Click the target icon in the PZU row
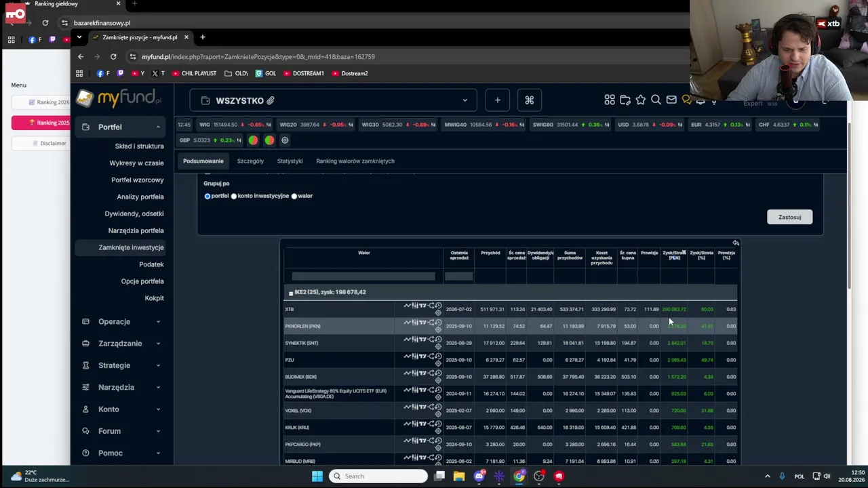 click(x=438, y=364)
